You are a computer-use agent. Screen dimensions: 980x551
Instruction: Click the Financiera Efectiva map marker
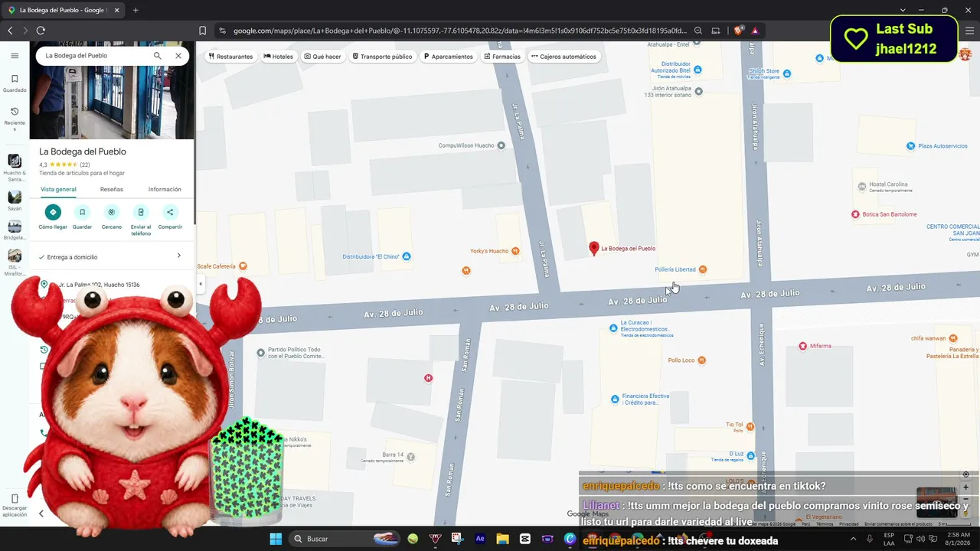click(x=614, y=399)
